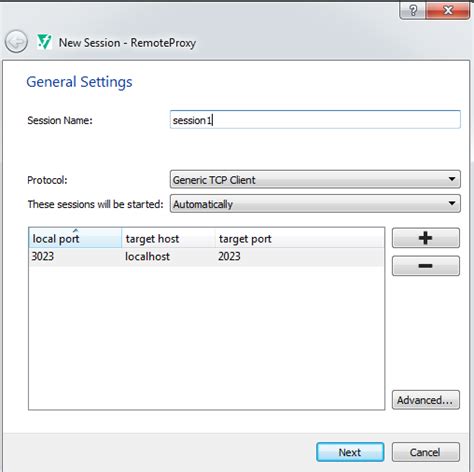
Task: Click the back arrow icon
Action: click(x=16, y=42)
